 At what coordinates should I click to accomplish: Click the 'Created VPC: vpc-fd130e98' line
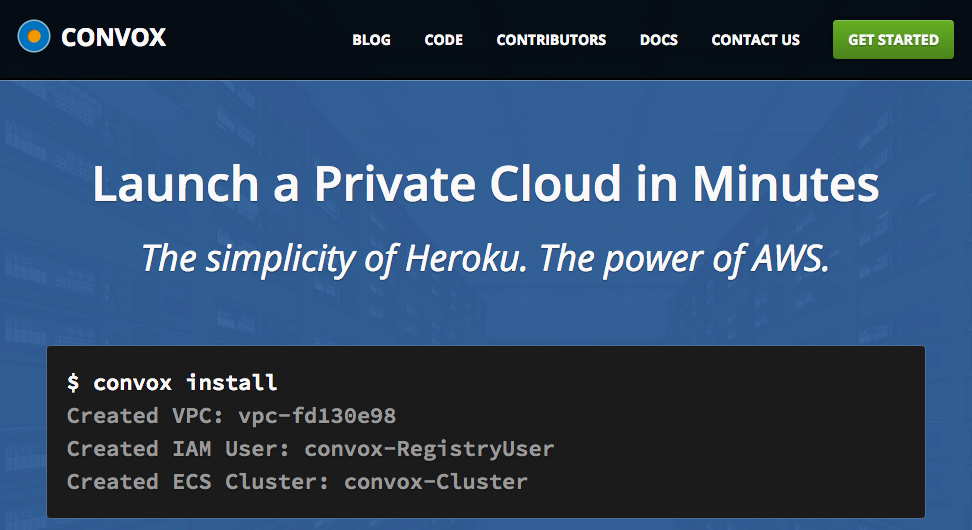(231, 416)
